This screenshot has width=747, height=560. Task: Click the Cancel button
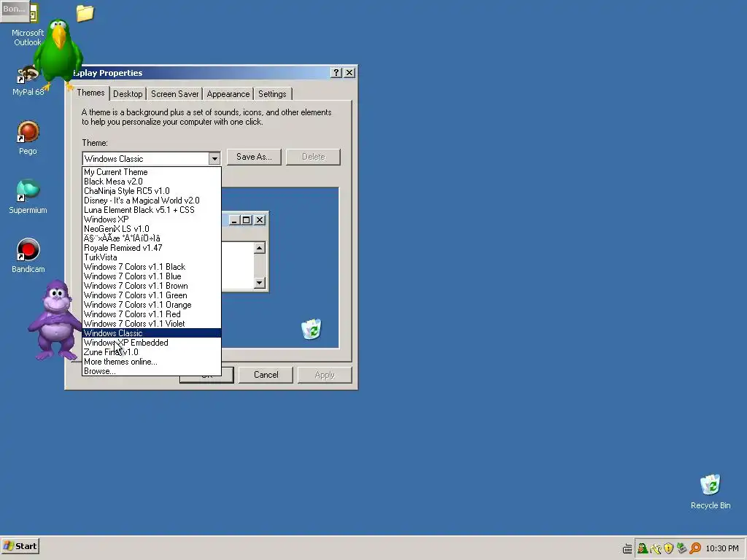266,375
